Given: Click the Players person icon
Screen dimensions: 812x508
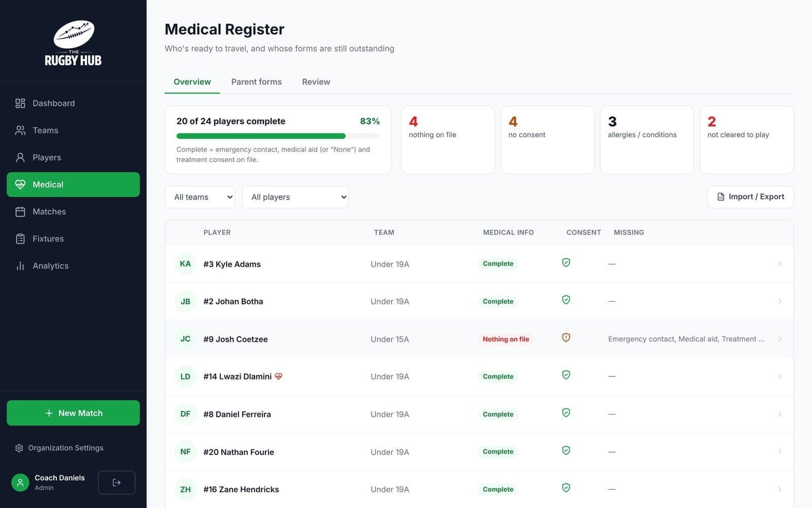Looking at the screenshot, I should (x=20, y=157).
